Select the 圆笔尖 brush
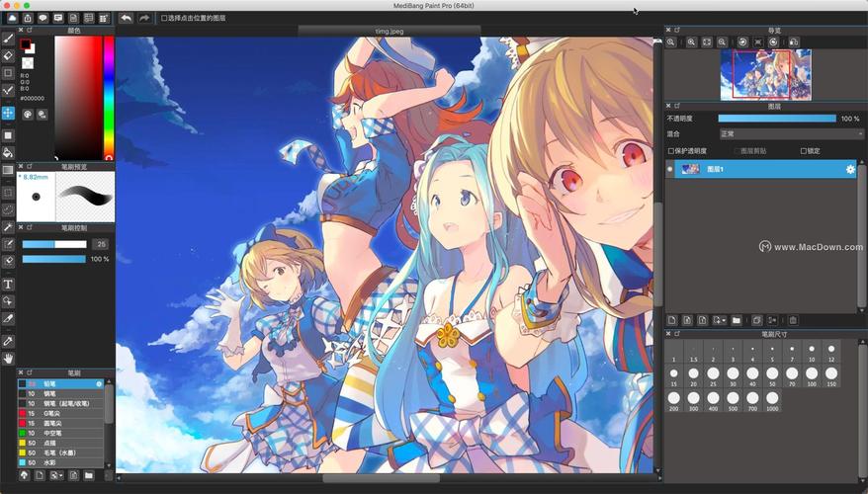 61,423
